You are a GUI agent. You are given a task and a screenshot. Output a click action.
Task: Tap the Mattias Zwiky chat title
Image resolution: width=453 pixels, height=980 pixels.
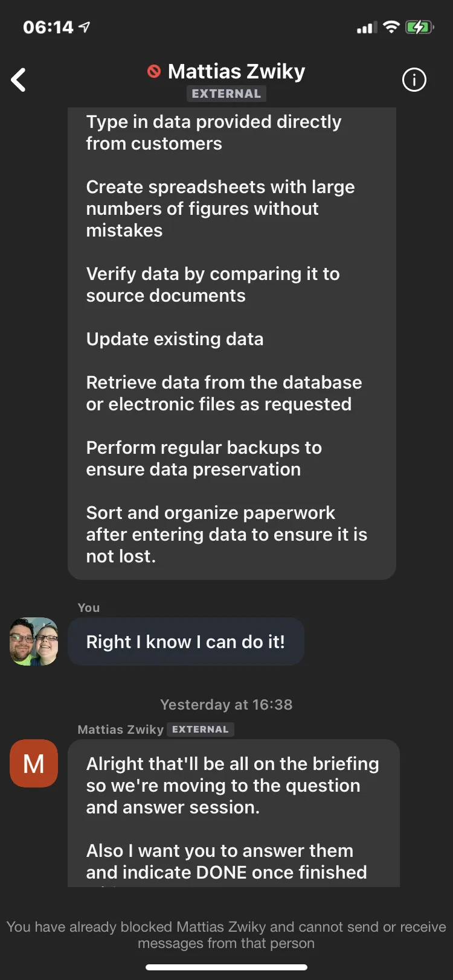236,71
